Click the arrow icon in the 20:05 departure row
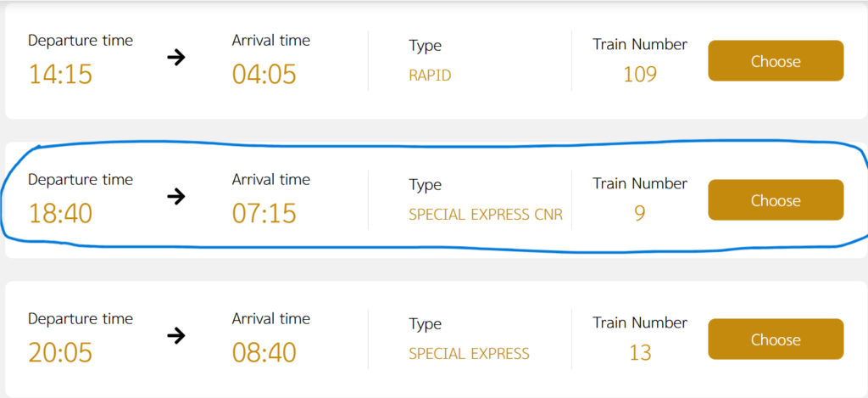 (x=175, y=336)
